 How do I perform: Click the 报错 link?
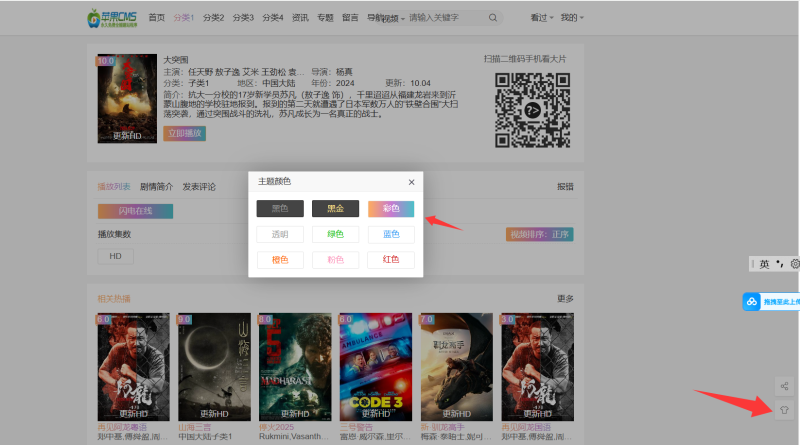[565, 187]
